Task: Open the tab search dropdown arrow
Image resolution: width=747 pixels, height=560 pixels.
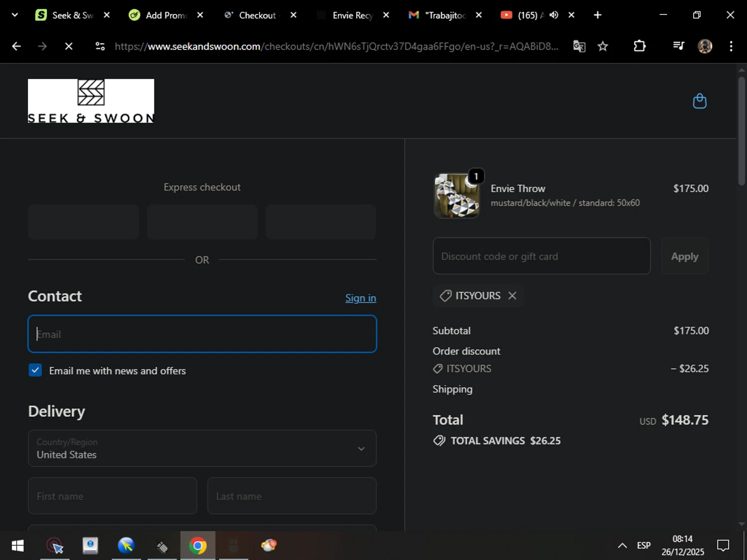Action: click(15, 15)
